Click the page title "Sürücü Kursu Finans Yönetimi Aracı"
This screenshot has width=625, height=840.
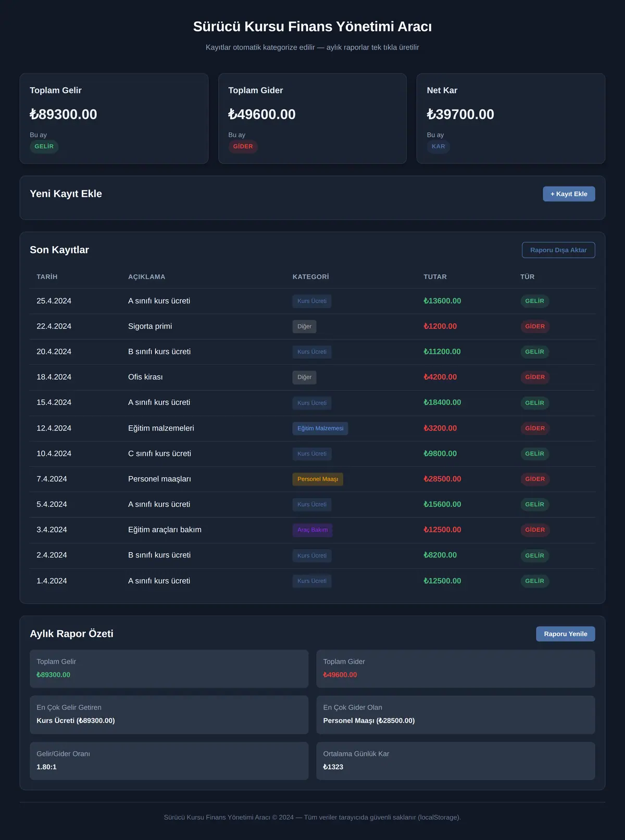click(x=312, y=27)
